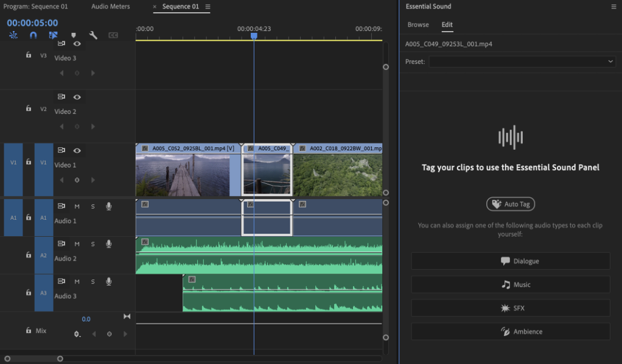Tag the clip as Dialogue
The height and width of the screenshot is (364, 622).
point(511,261)
